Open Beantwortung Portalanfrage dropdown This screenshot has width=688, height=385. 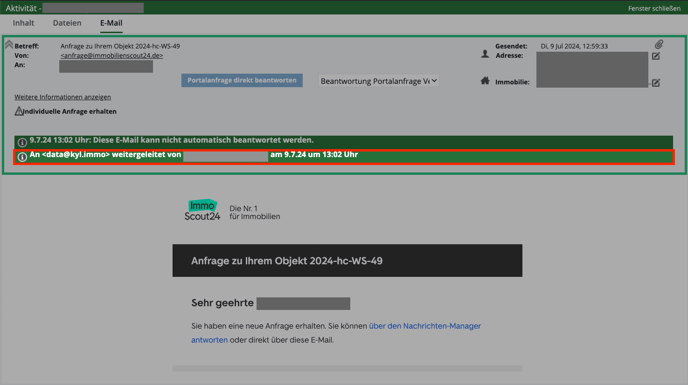click(379, 81)
